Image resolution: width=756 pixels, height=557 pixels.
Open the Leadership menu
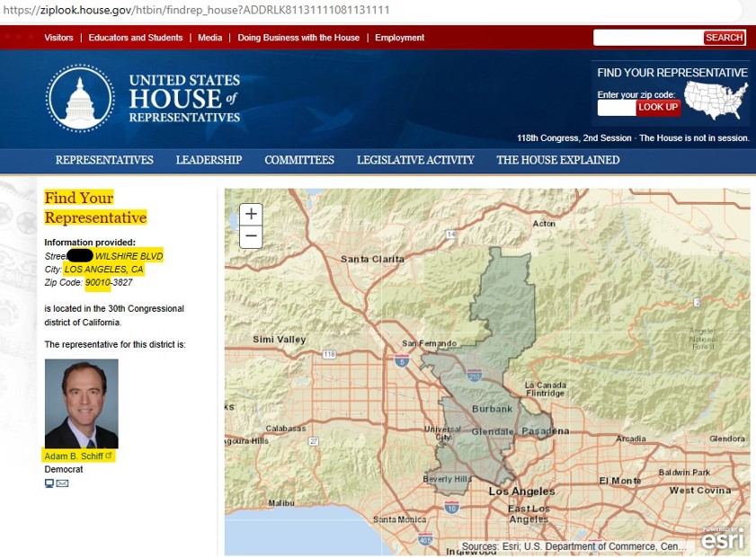pos(209,160)
